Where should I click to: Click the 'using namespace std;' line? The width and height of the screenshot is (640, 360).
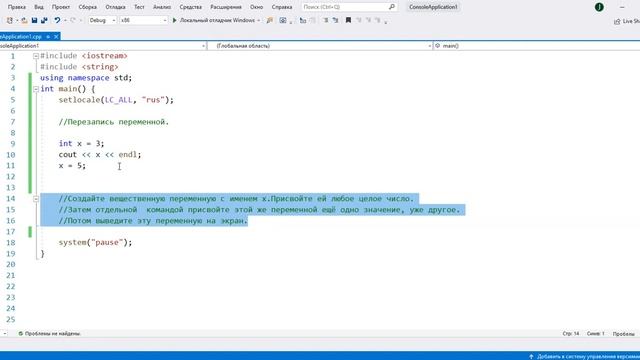click(x=86, y=78)
